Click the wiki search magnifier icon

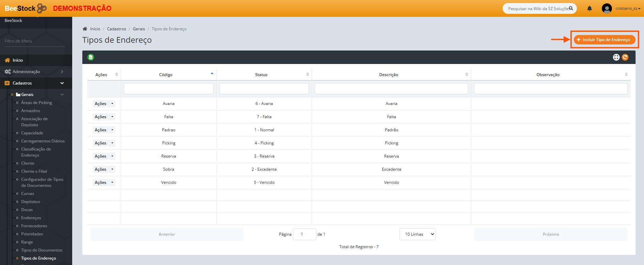[571, 8]
